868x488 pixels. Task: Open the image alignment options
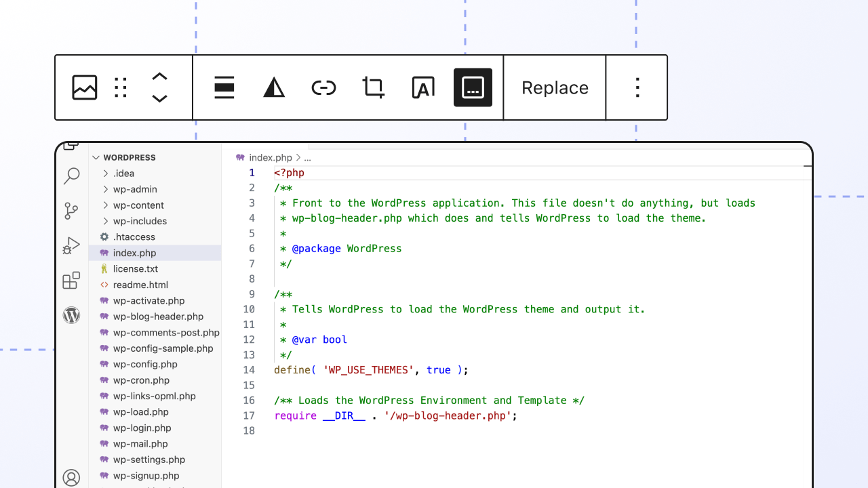(224, 87)
